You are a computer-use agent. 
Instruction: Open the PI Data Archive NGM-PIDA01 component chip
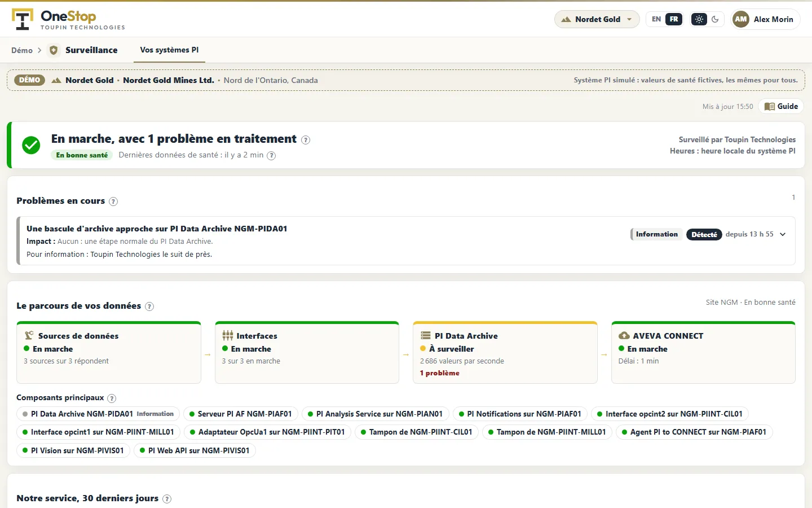coord(98,414)
